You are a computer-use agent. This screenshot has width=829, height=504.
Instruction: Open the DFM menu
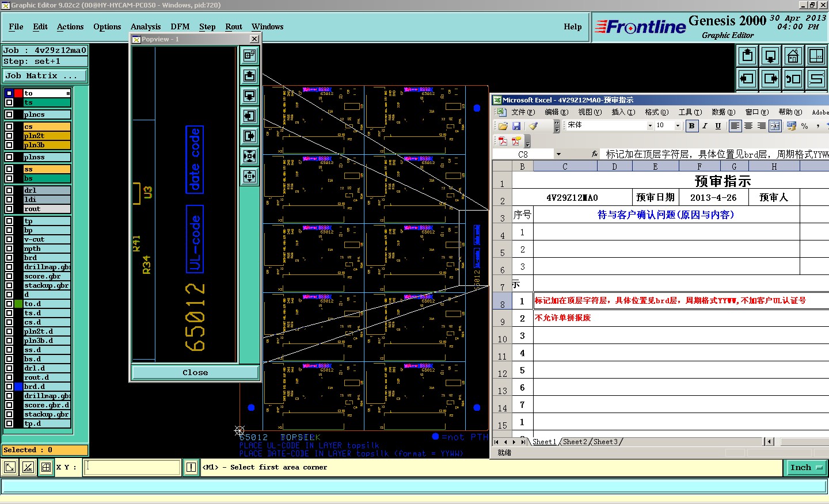coord(180,26)
